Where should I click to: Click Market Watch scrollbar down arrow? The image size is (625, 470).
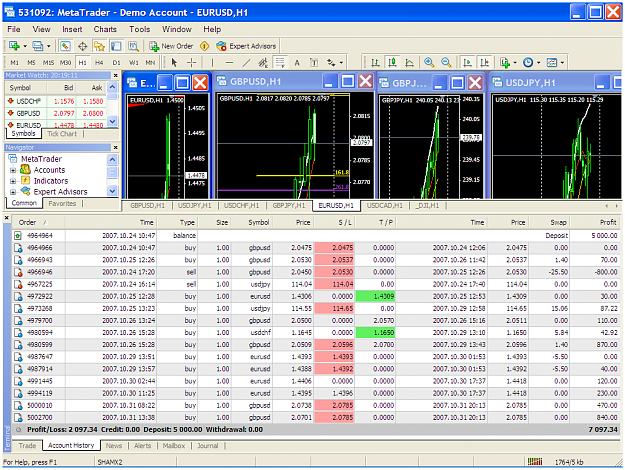(x=113, y=121)
